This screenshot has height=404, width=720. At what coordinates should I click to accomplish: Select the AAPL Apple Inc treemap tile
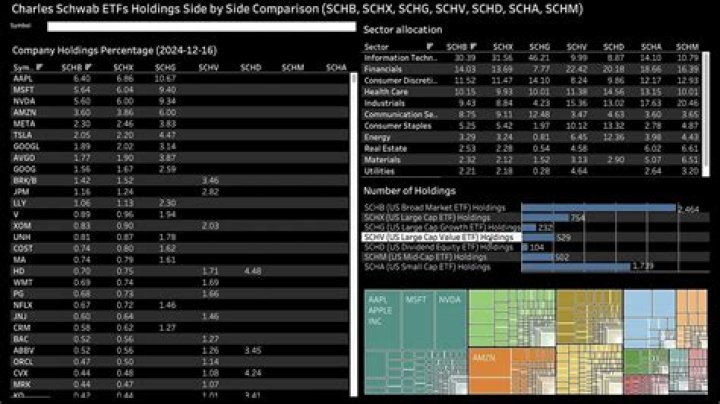[x=382, y=320]
